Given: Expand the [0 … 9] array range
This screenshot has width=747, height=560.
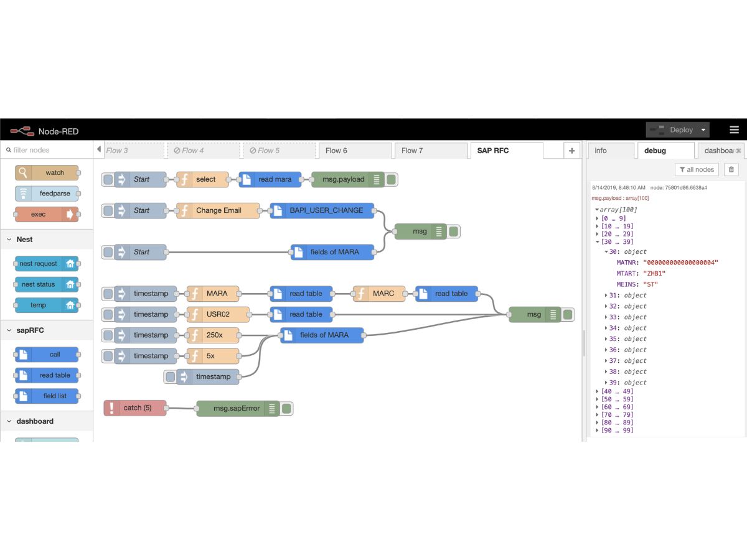Looking at the screenshot, I should click(598, 218).
